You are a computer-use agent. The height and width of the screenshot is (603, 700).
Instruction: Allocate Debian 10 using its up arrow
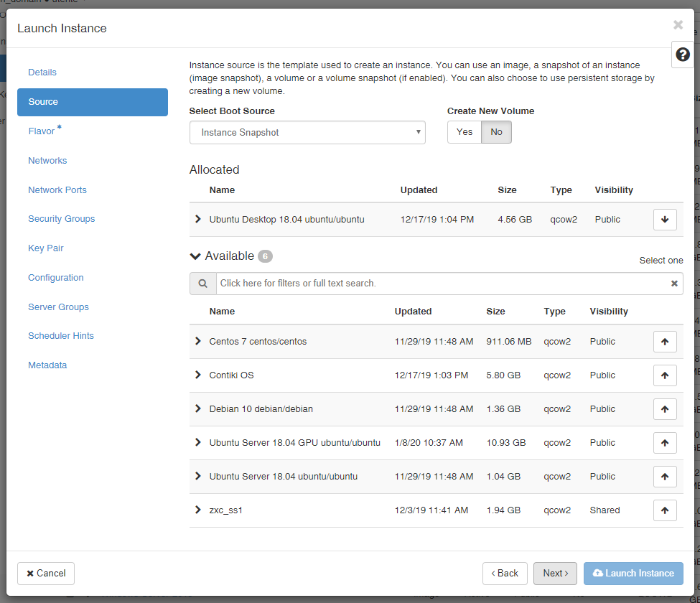tap(665, 409)
